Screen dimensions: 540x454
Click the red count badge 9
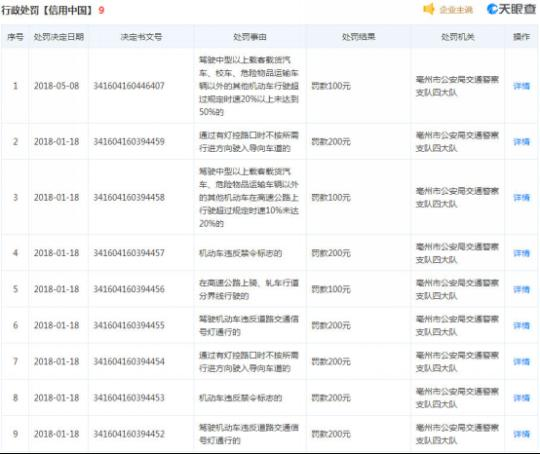[101, 10]
